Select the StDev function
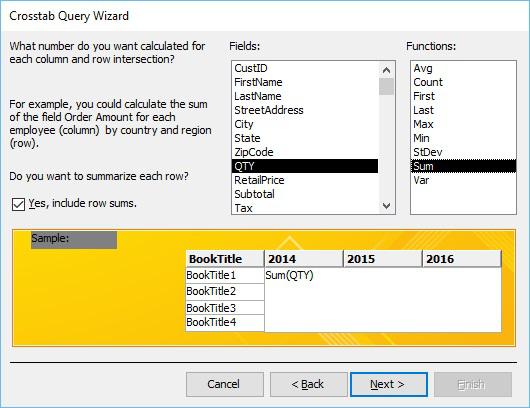 [463, 152]
